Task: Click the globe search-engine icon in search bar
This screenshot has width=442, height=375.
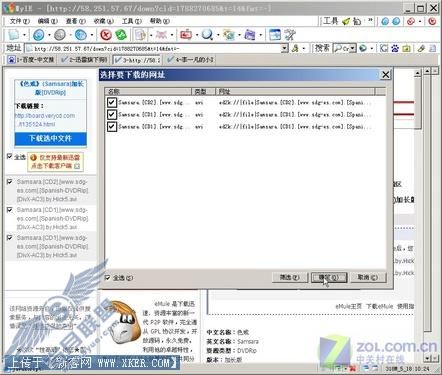Action: click(363, 49)
